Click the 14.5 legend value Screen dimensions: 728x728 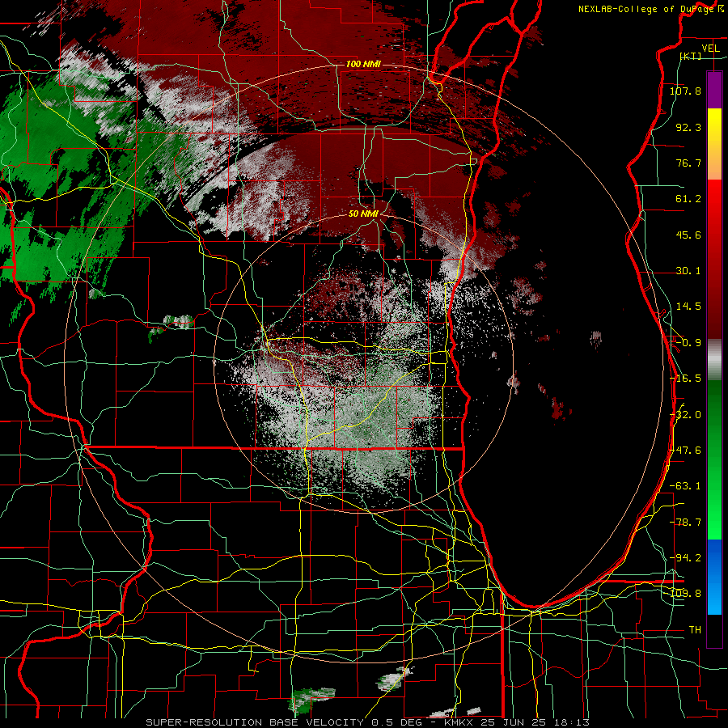[688, 307]
